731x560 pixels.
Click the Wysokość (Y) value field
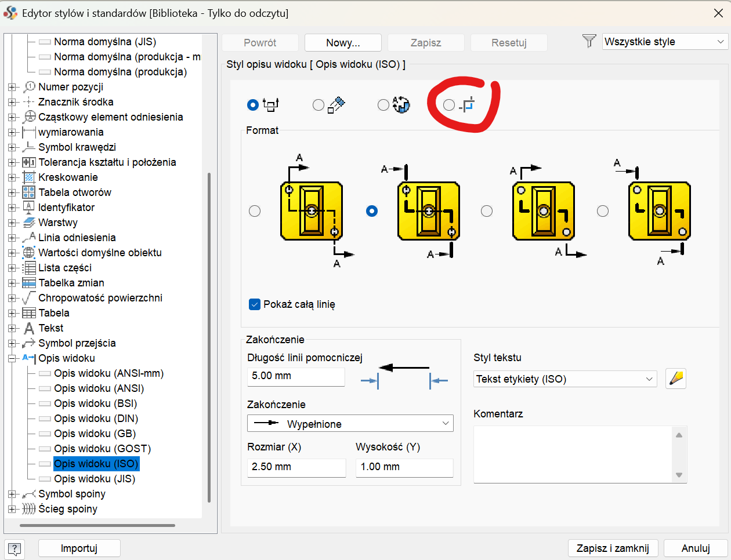click(x=404, y=467)
